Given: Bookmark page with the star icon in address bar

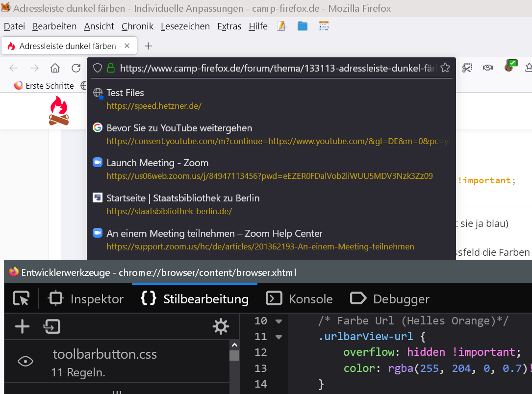Looking at the screenshot, I should 445,68.
